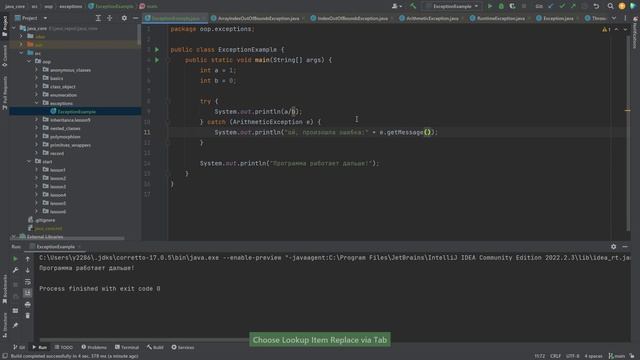Hide the Project tool window with minus icon
Image resolution: width=640 pixels, height=360 pixels.
(136, 18)
